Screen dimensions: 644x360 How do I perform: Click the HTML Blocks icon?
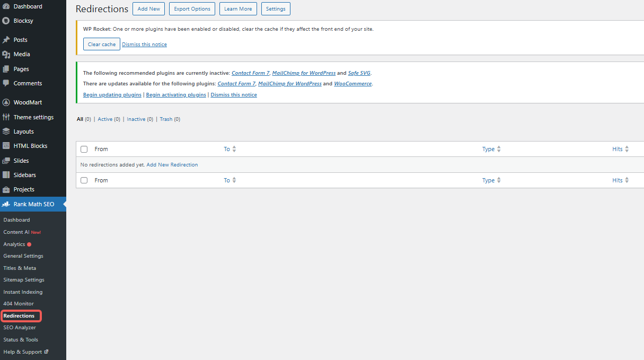point(6,146)
